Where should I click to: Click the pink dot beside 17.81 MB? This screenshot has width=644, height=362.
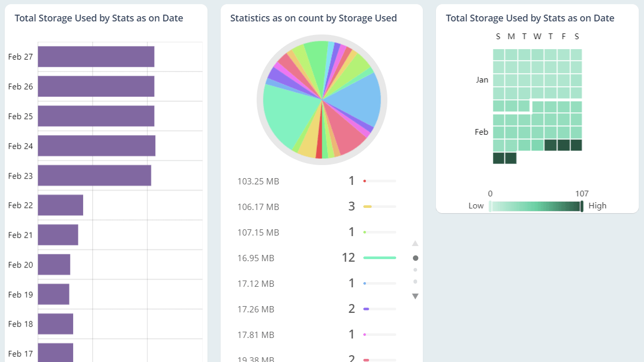pyautogui.click(x=364, y=334)
